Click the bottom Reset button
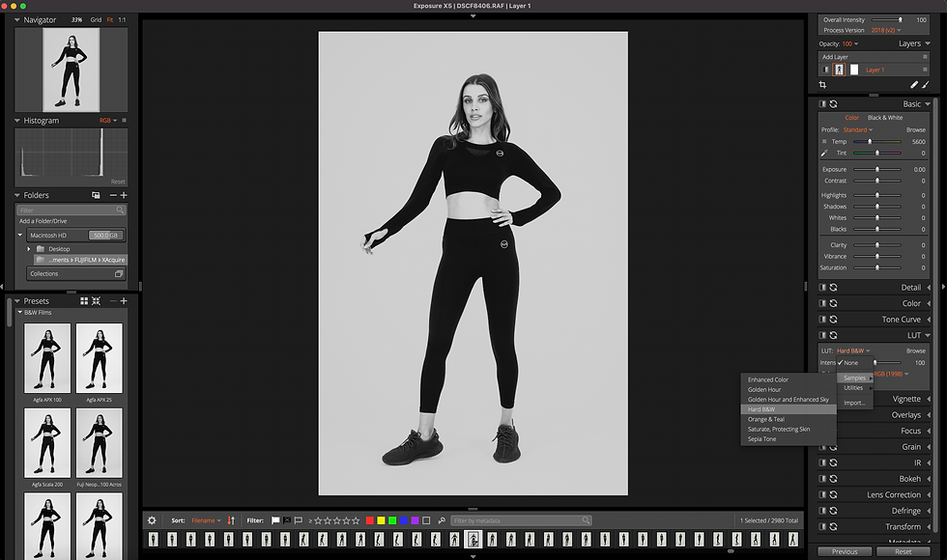 [903, 551]
